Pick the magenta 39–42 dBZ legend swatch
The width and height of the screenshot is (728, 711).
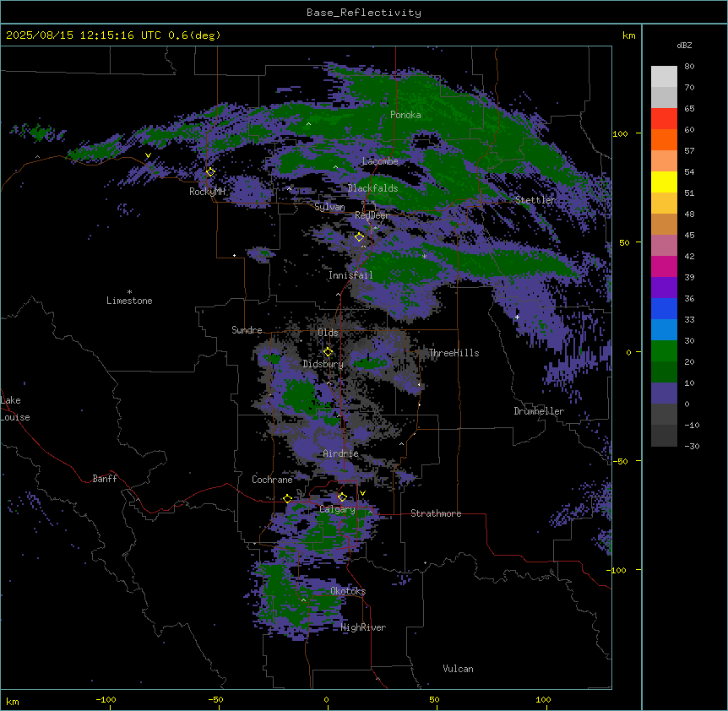[x=664, y=266]
